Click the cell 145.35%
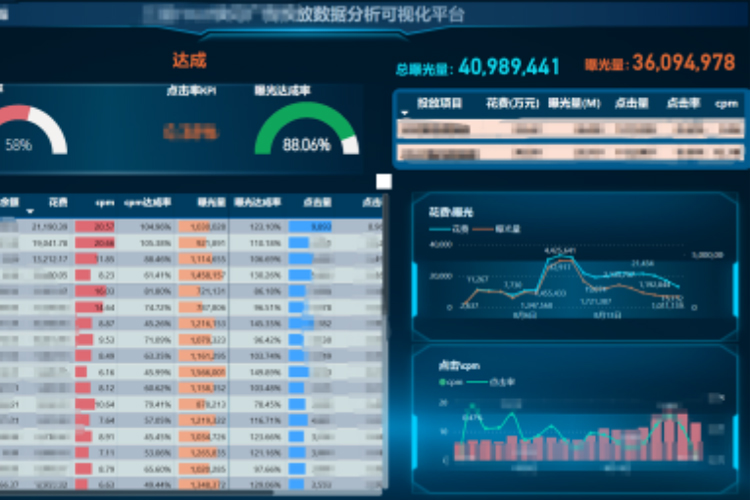This screenshot has width=750, height=500. (265, 323)
